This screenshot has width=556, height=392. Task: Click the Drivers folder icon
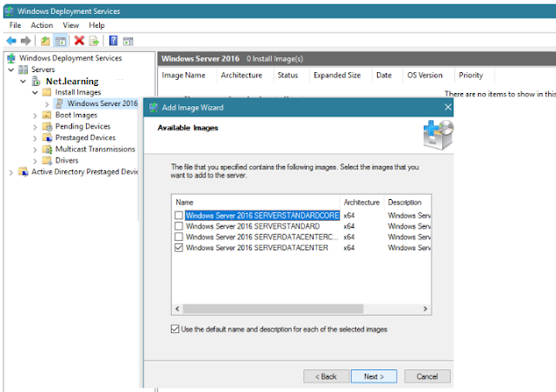coord(47,160)
